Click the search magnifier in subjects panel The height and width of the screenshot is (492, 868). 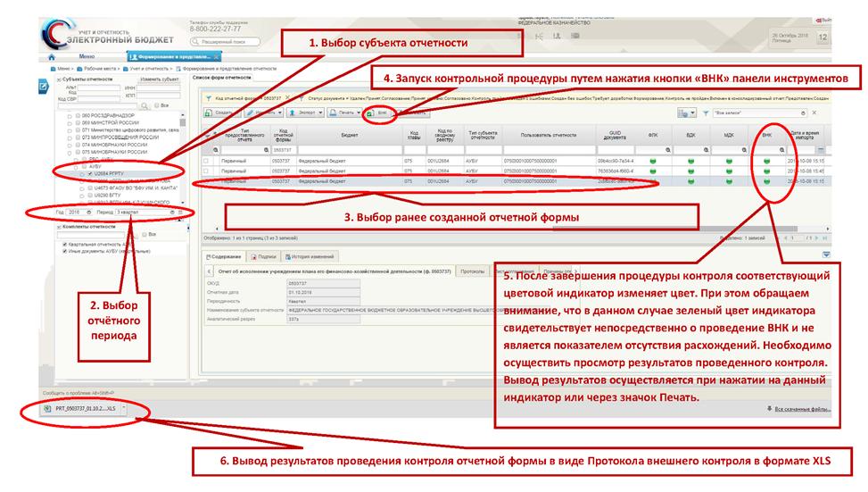point(143,104)
